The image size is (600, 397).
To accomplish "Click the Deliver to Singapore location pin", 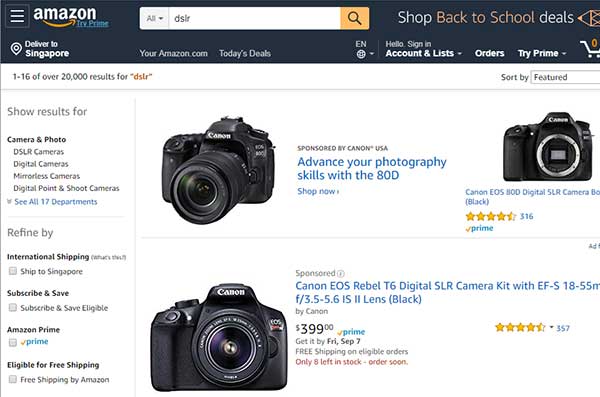I will click(x=16, y=49).
